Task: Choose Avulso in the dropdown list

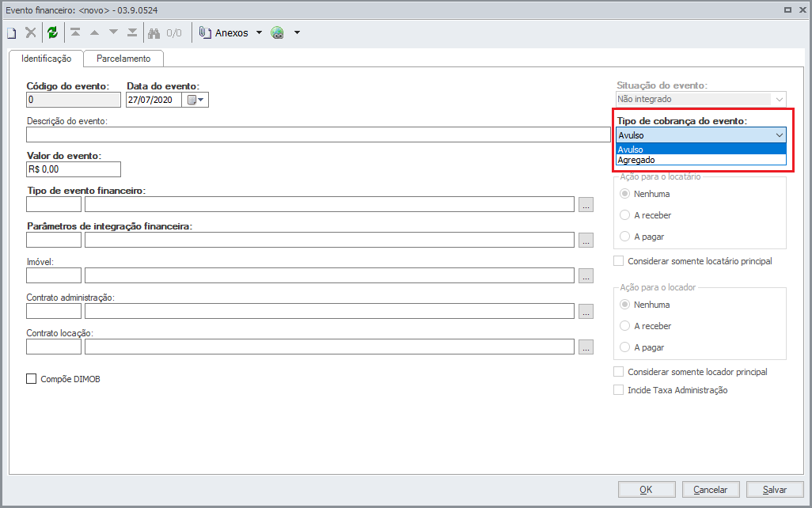Action: click(x=701, y=150)
